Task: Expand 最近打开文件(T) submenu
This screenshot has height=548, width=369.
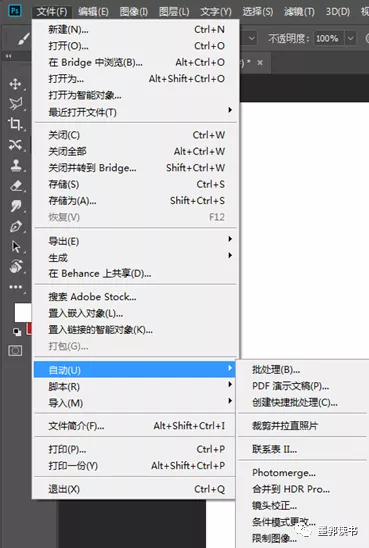Action: pyautogui.click(x=136, y=112)
